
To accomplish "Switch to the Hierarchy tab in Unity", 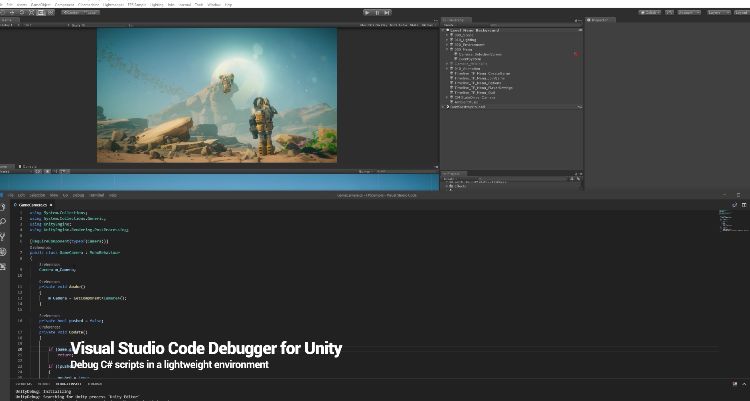I will click(x=456, y=20).
